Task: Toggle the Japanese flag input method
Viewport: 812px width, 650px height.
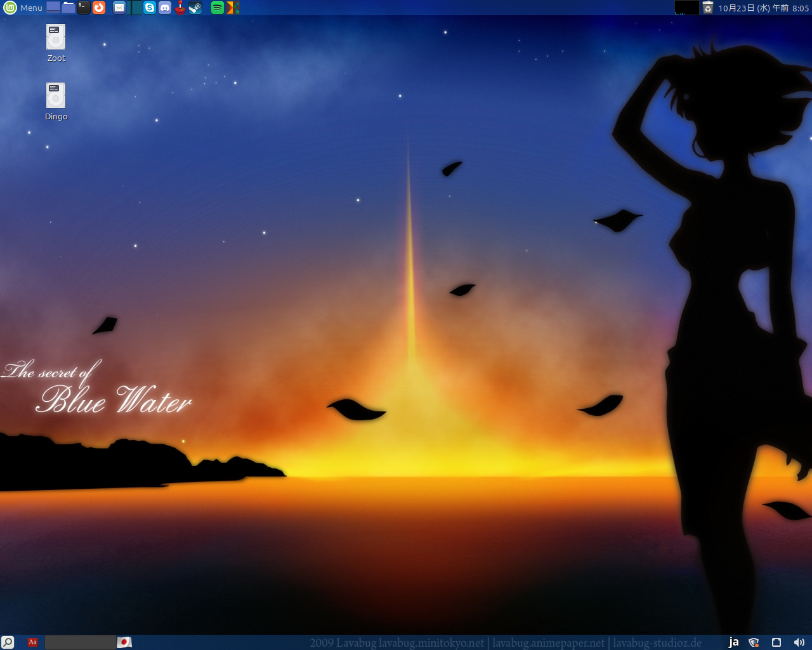Action: tap(124, 642)
